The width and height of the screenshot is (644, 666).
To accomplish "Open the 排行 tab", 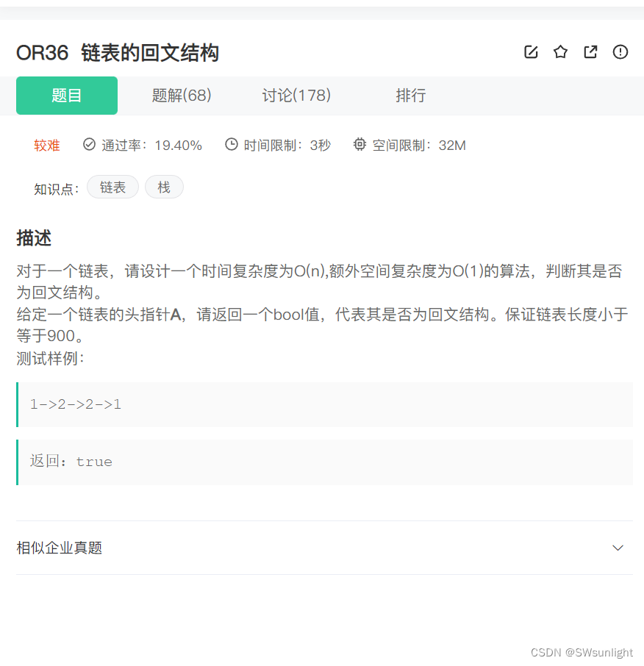I will click(411, 96).
